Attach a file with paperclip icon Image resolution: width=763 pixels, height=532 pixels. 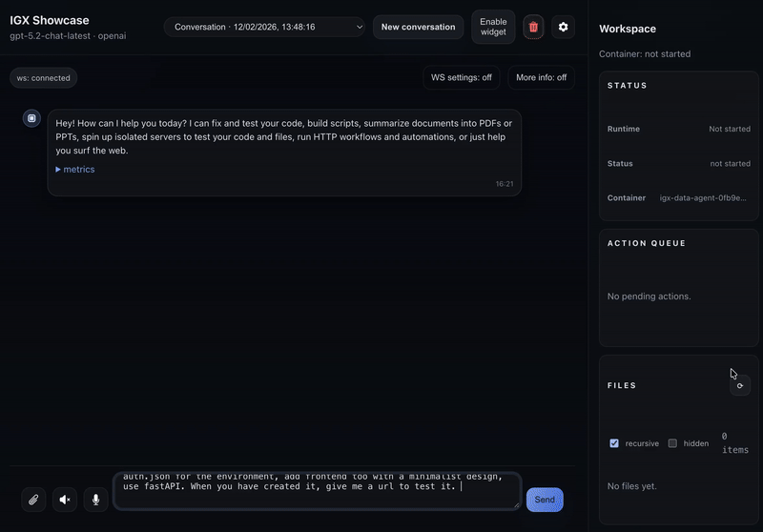tap(33, 500)
